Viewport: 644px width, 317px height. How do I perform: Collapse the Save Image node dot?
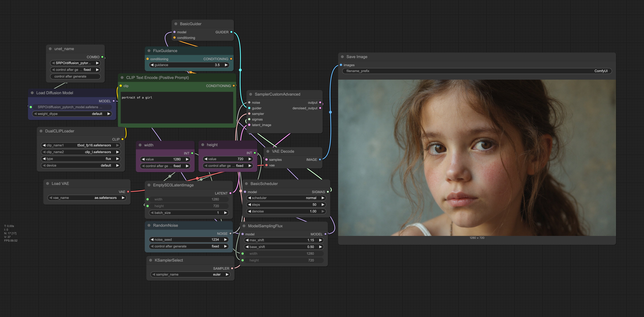[x=342, y=57]
